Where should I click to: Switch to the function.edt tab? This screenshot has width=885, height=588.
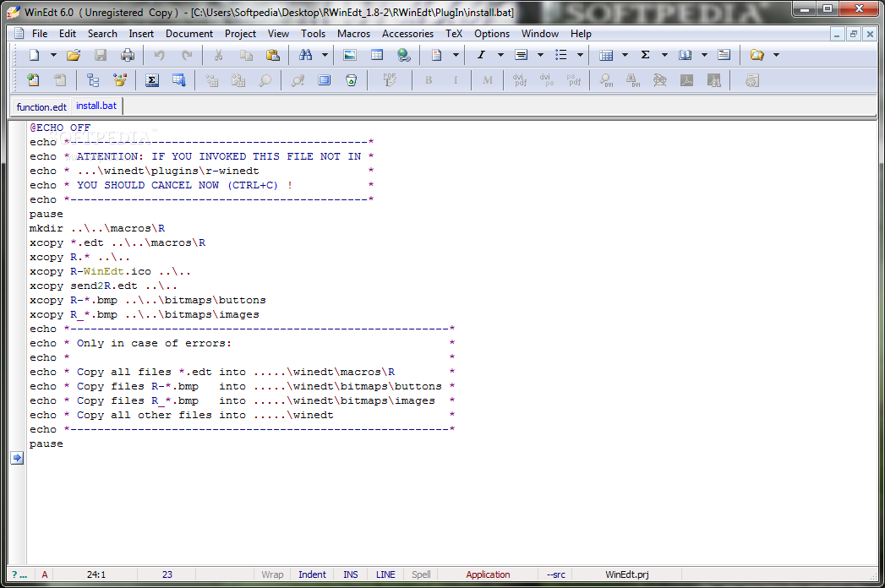click(x=41, y=106)
